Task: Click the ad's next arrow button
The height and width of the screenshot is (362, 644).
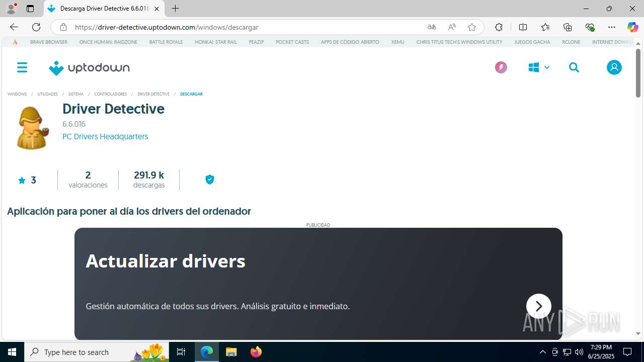Action: (539, 306)
